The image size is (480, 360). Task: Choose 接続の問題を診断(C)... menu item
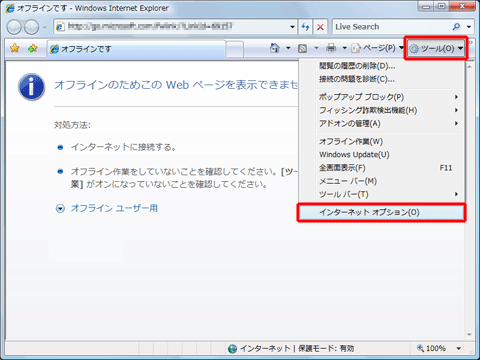[x=382, y=79]
